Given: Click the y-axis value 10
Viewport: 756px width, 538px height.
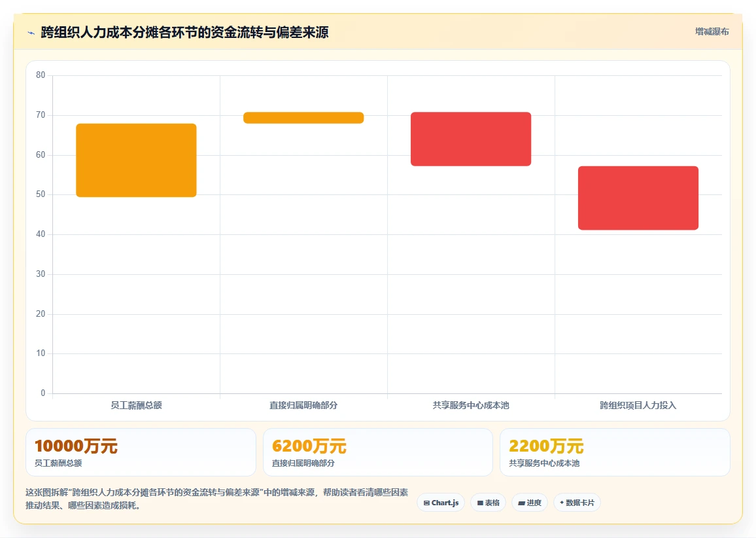Looking at the screenshot, I should [41, 353].
